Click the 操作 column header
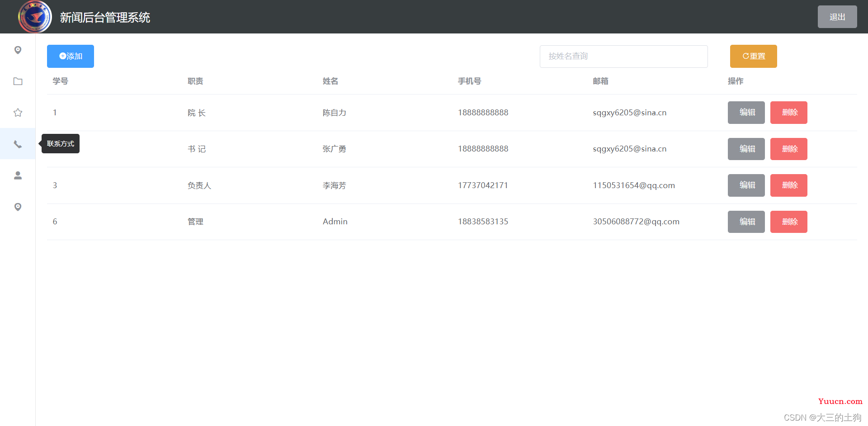The image size is (868, 426). coord(736,81)
